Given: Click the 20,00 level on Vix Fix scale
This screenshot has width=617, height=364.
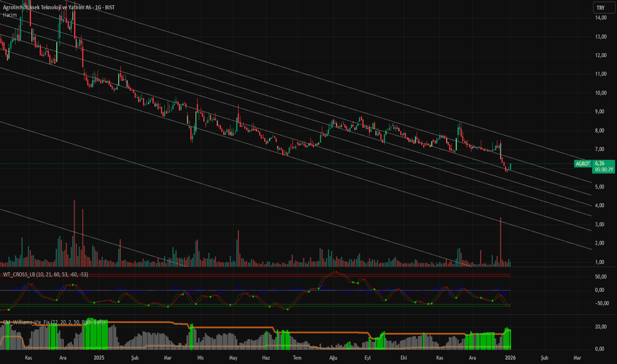Looking at the screenshot, I should [x=601, y=327].
